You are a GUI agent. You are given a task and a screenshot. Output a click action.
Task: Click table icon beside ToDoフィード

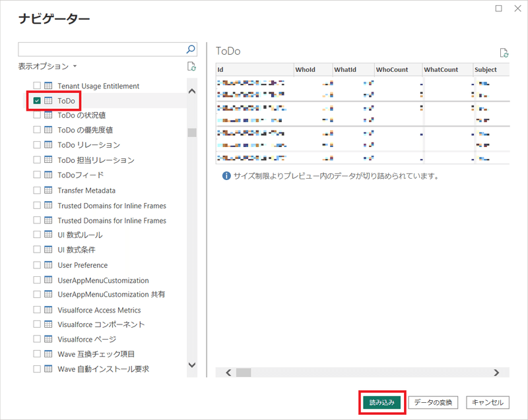pos(48,175)
